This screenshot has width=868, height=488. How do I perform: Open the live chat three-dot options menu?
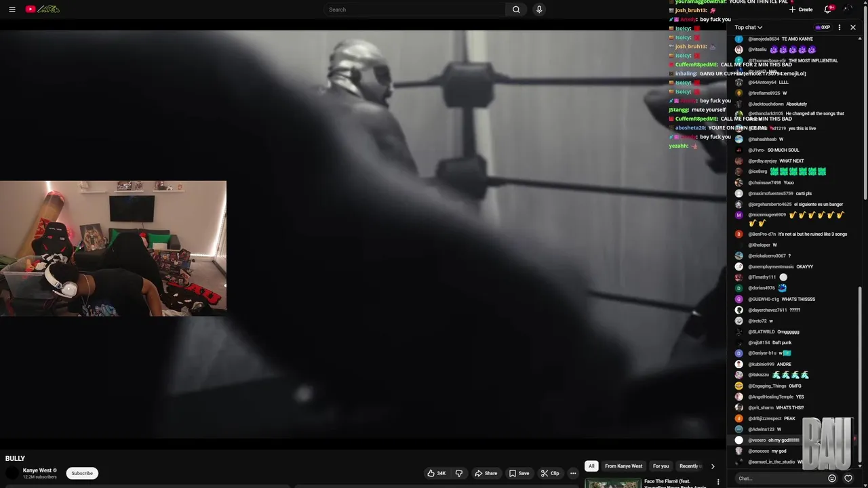[x=840, y=27]
